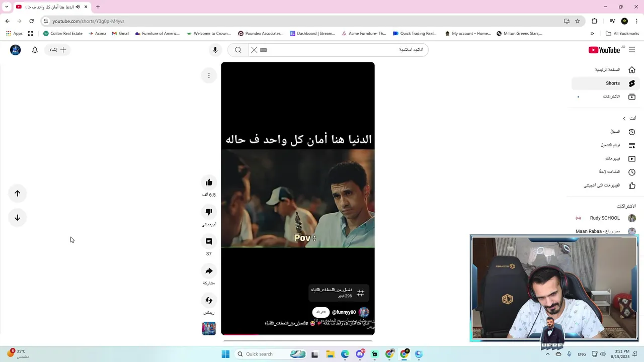Open File Explorer from the taskbar
The width and height of the screenshot is (644, 362).
tap(330, 354)
